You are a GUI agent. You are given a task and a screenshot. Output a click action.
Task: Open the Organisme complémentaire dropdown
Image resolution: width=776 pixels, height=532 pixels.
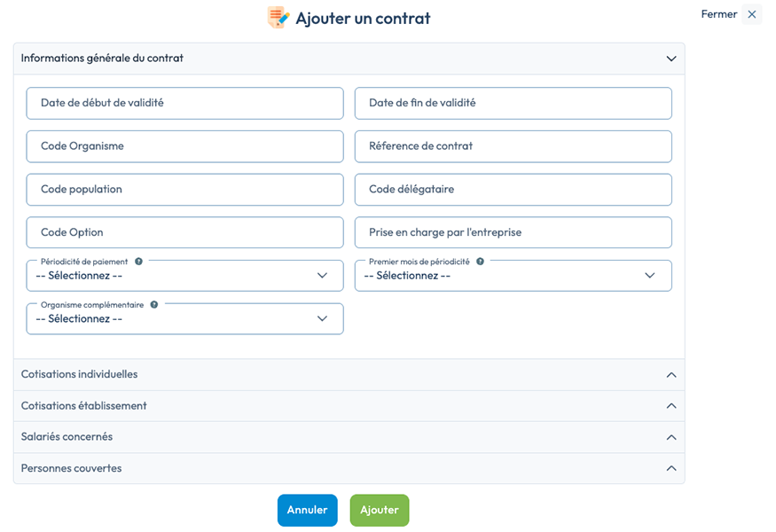[184, 318]
